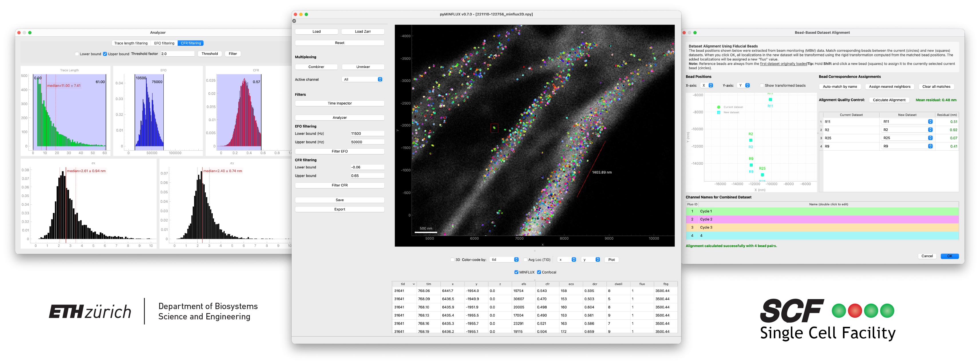Switch to EFO filtering tab in Analyzer
Image resolution: width=980 pixels, height=364 pixels.
(x=164, y=43)
